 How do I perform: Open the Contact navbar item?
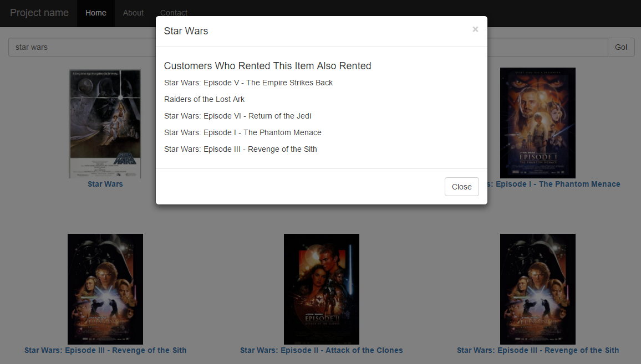pos(174,13)
